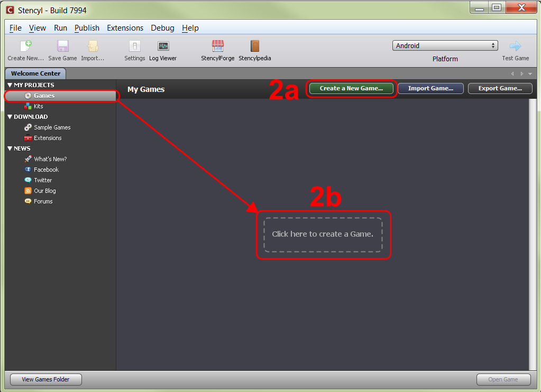Click the Import Game button

(430, 88)
